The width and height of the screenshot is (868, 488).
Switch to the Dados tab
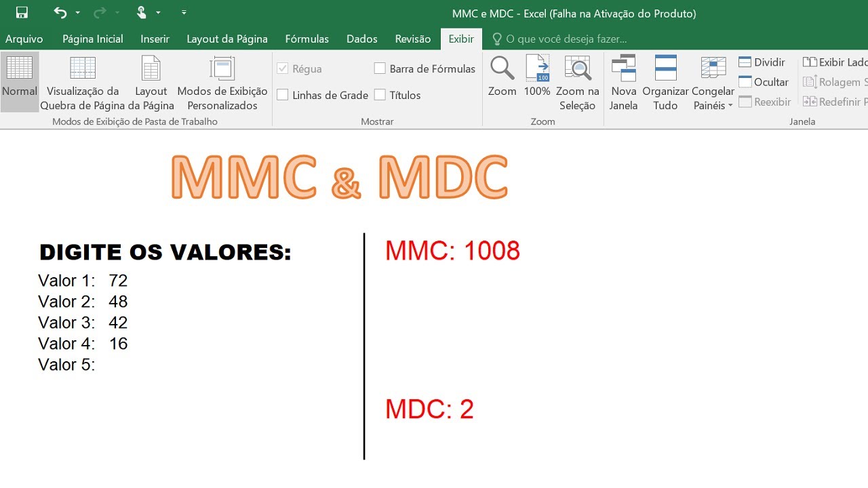[x=362, y=39]
